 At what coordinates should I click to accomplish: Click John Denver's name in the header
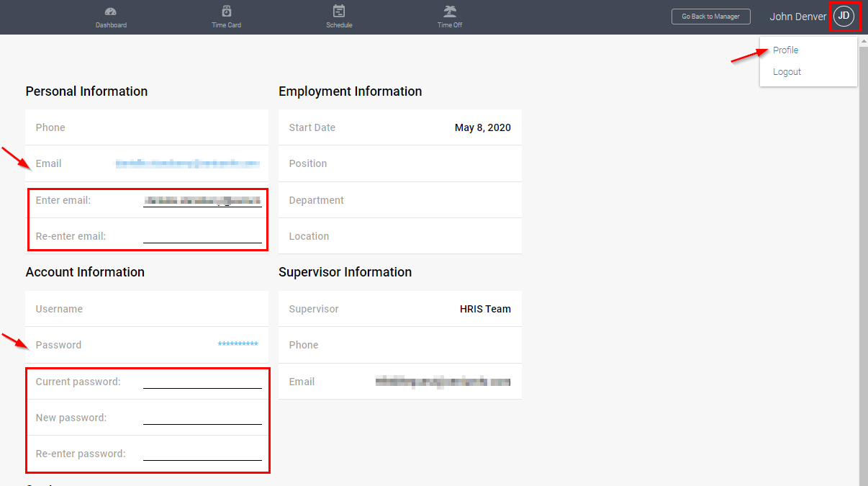[x=798, y=16]
